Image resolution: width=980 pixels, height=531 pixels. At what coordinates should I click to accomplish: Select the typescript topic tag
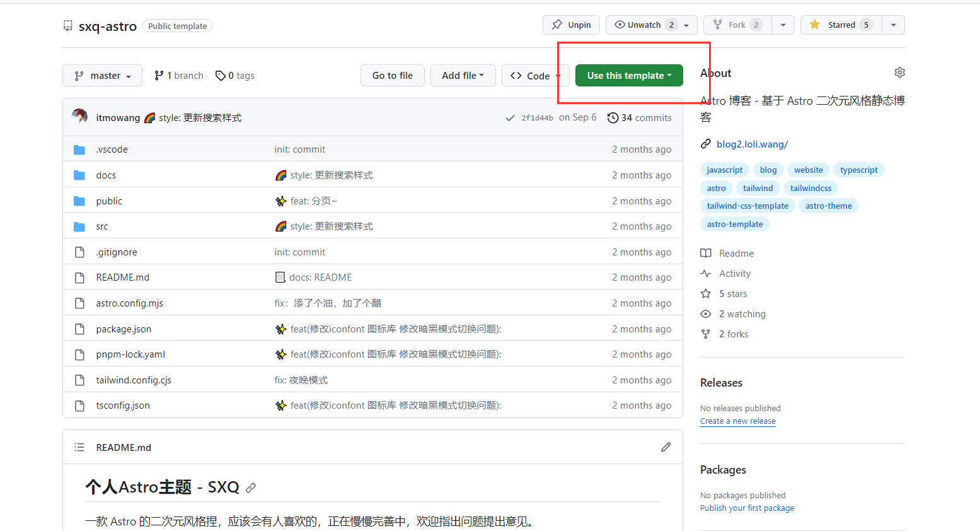click(x=859, y=170)
